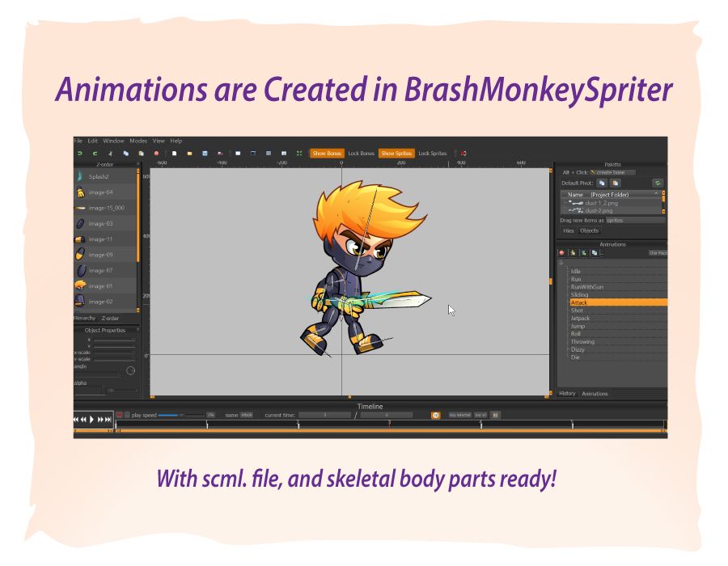Toggle Show Bones

(x=327, y=153)
